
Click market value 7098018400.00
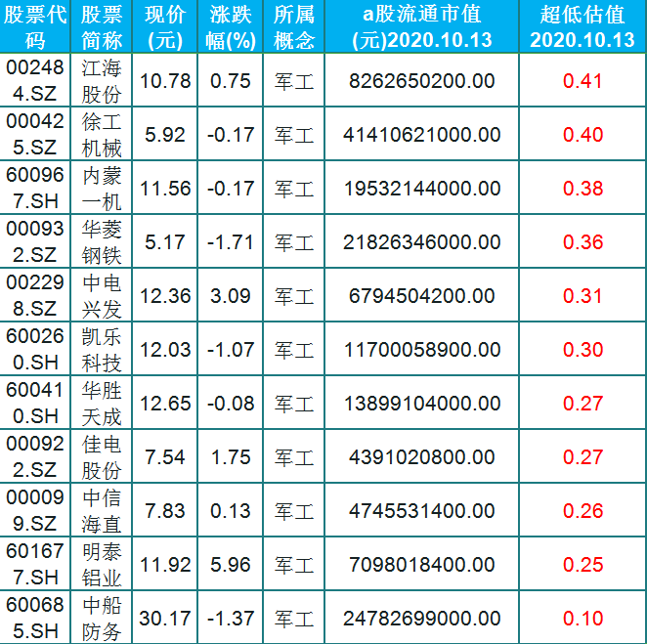click(x=421, y=565)
